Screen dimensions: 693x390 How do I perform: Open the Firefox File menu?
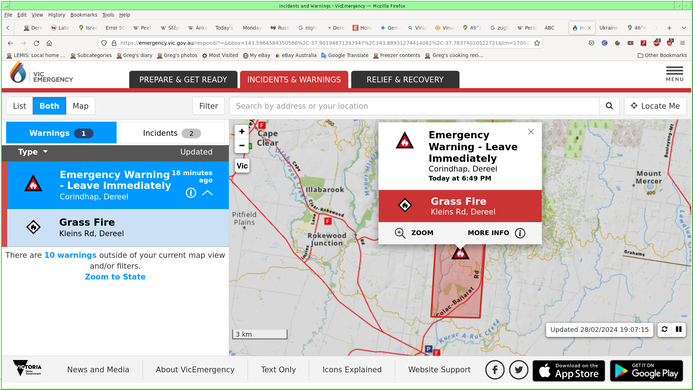(8, 15)
